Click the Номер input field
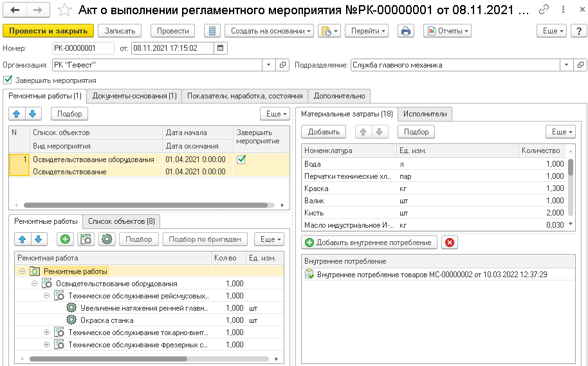Viewport: 588px width, 366px height. (84, 48)
